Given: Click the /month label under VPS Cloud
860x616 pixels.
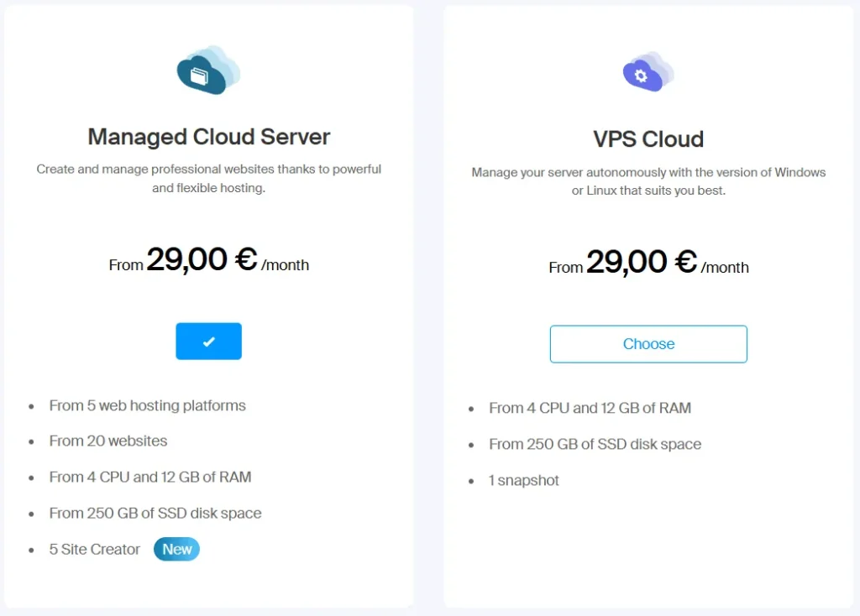Looking at the screenshot, I should pos(726,268).
